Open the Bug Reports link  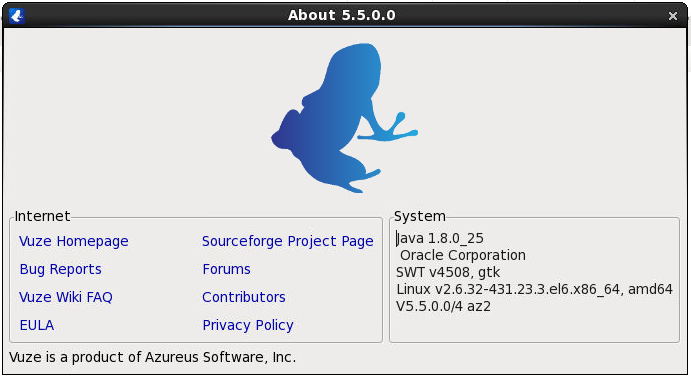coord(60,269)
